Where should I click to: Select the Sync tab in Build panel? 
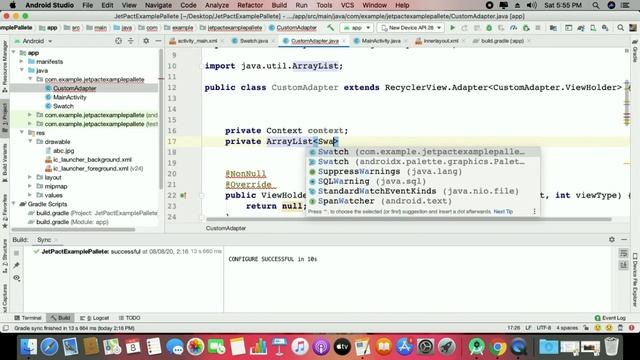pyautogui.click(x=44, y=240)
